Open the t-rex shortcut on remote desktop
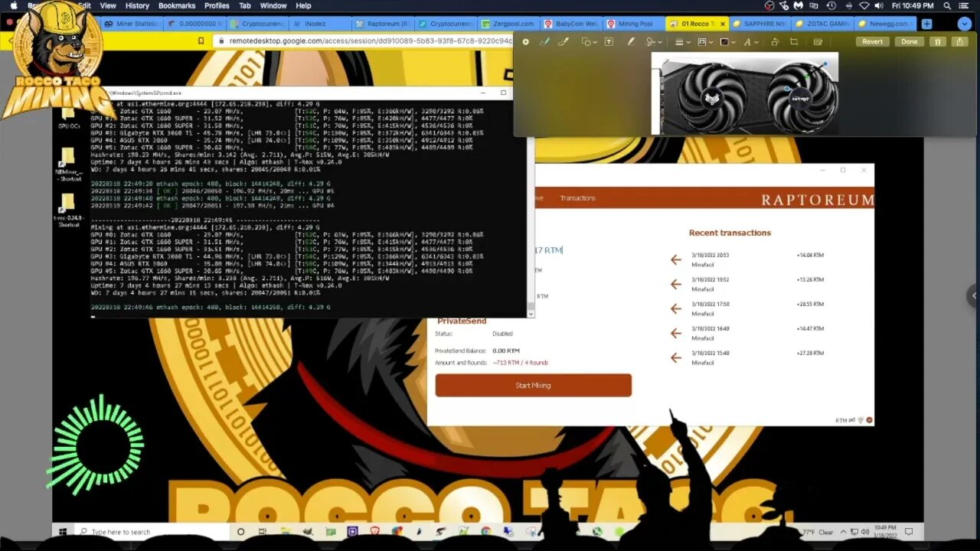 coord(67,209)
